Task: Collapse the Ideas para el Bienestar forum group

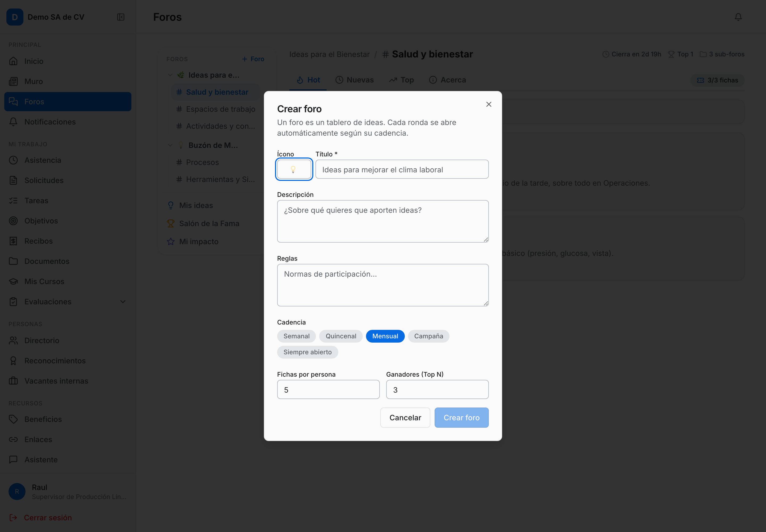Action: 170,75
